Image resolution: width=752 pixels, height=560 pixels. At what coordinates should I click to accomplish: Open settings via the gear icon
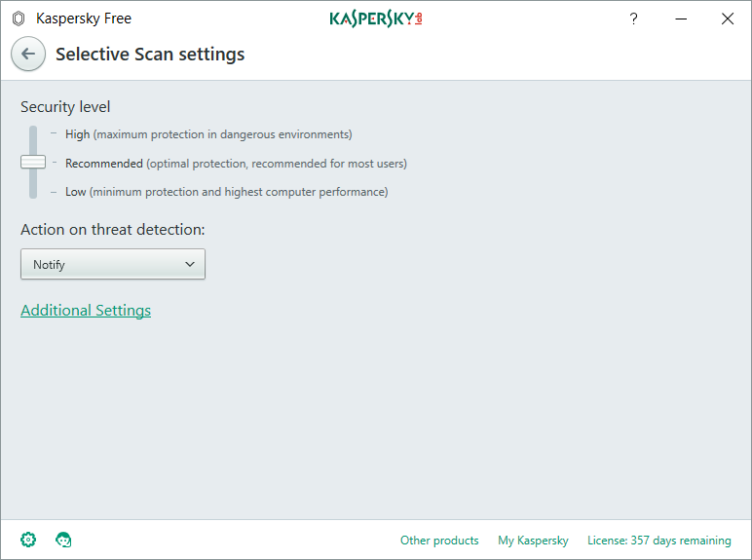pyautogui.click(x=28, y=540)
